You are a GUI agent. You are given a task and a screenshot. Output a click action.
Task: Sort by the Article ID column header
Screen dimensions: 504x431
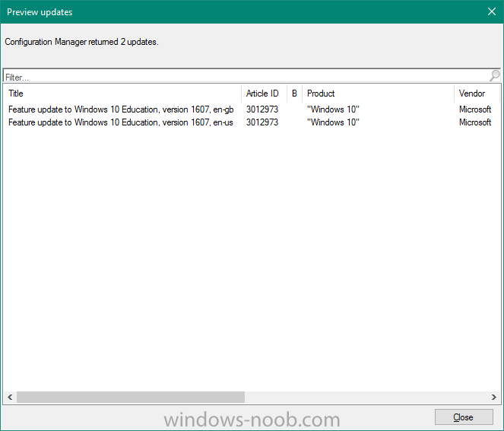[263, 93]
